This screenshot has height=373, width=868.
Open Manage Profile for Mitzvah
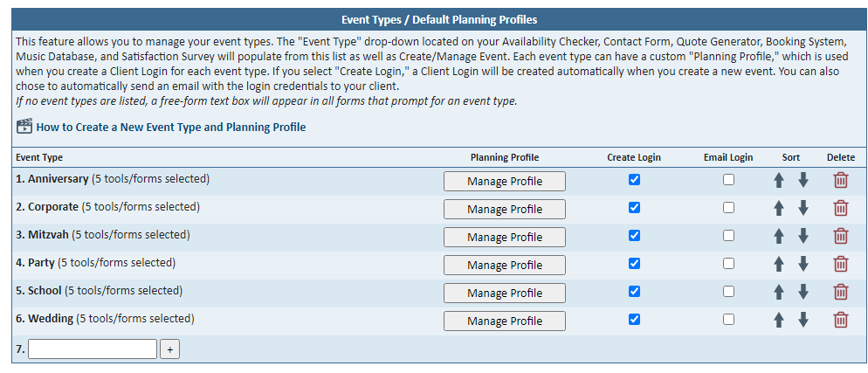point(504,237)
